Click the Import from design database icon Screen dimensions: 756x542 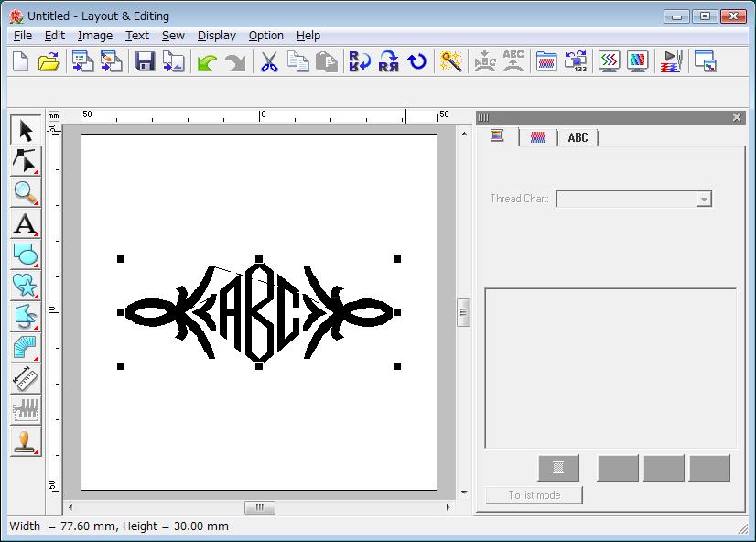(83, 61)
